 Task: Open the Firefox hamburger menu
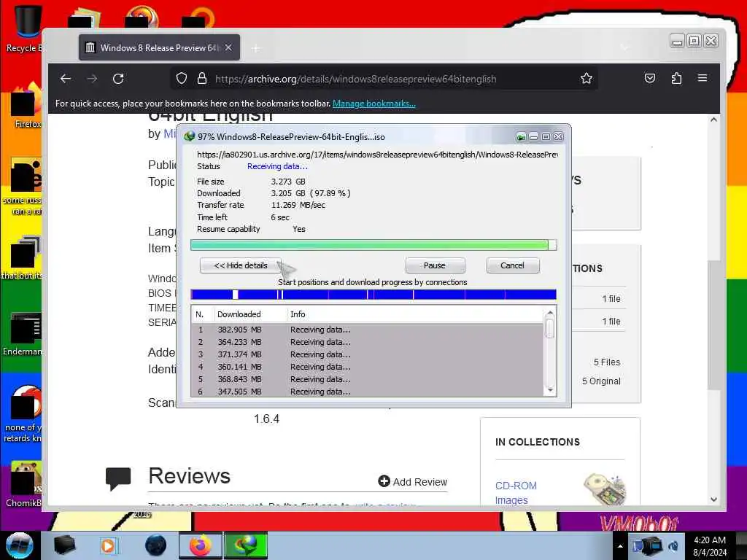click(x=703, y=78)
